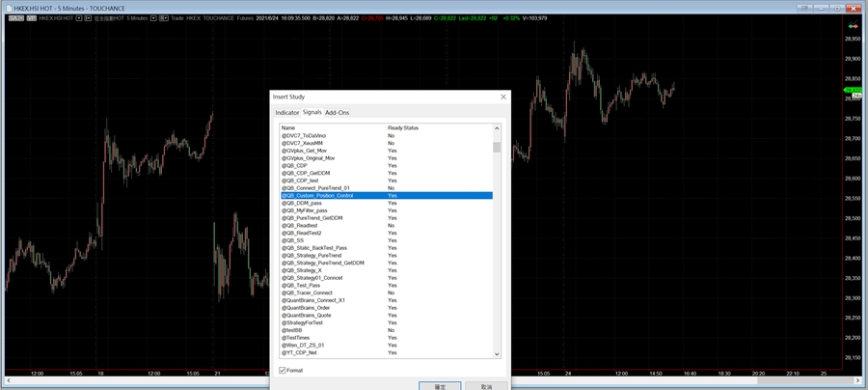This screenshot has width=868, height=390.
Task: Switch to the Add-Ons tab
Action: click(338, 113)
